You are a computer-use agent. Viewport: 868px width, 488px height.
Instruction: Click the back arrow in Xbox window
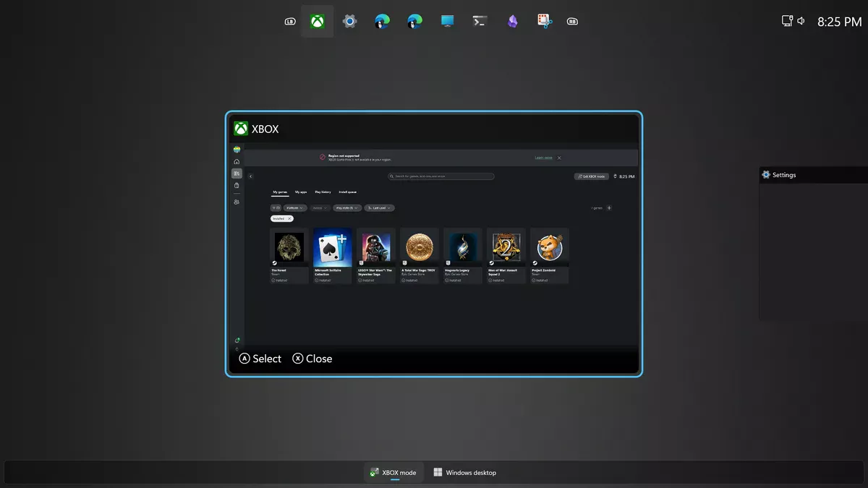point(250,176)
